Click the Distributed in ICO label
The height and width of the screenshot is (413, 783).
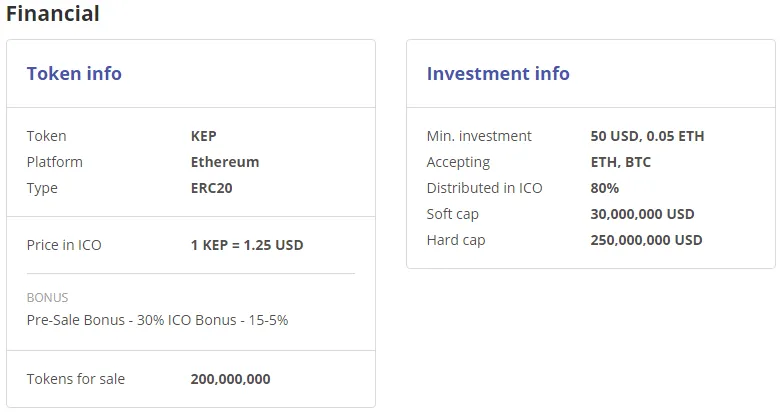tap(484, 188)
